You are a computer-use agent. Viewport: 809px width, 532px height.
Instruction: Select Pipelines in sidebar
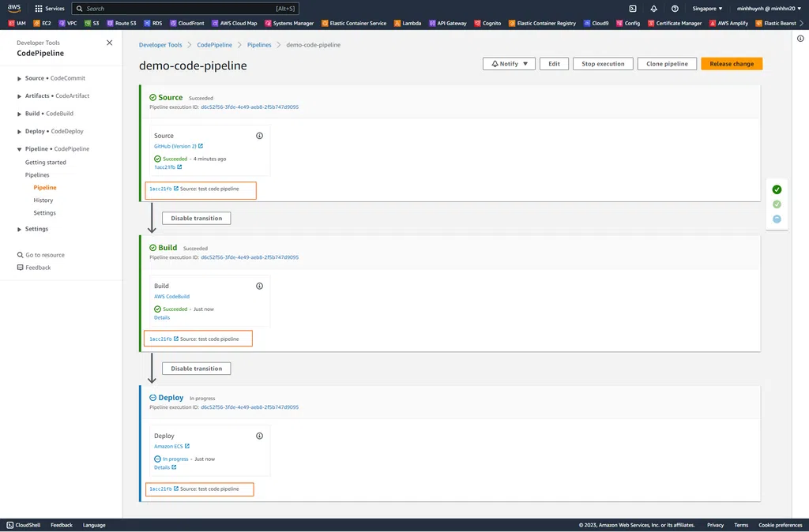pos(37,175)
